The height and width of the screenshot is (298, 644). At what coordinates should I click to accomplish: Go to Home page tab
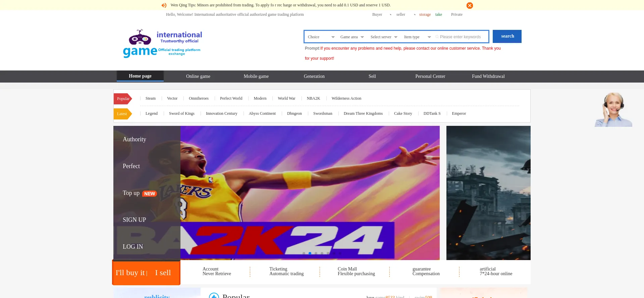[140, 76]
